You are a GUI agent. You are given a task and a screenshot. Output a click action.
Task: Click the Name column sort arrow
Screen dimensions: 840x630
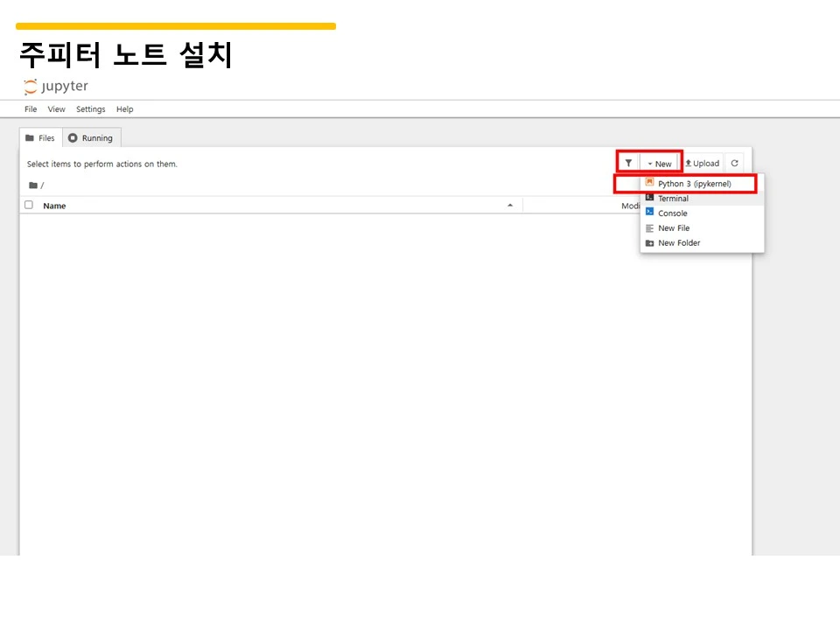pos(510,205)
